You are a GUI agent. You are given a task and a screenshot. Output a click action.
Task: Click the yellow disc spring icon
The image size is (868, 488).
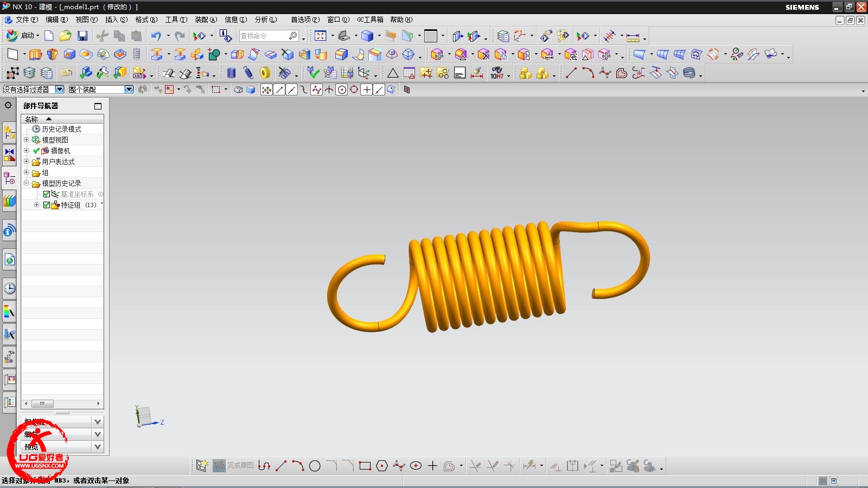265,73
